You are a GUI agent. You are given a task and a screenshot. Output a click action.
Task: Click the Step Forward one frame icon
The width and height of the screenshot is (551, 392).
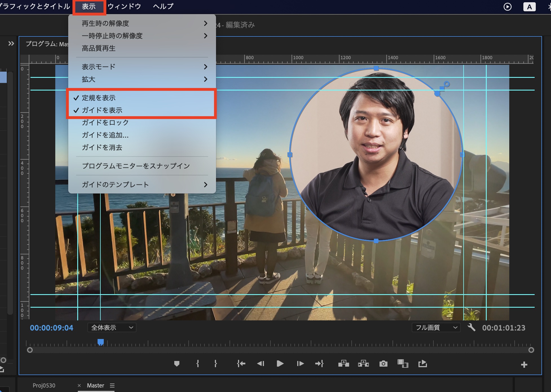coord(300,364)
